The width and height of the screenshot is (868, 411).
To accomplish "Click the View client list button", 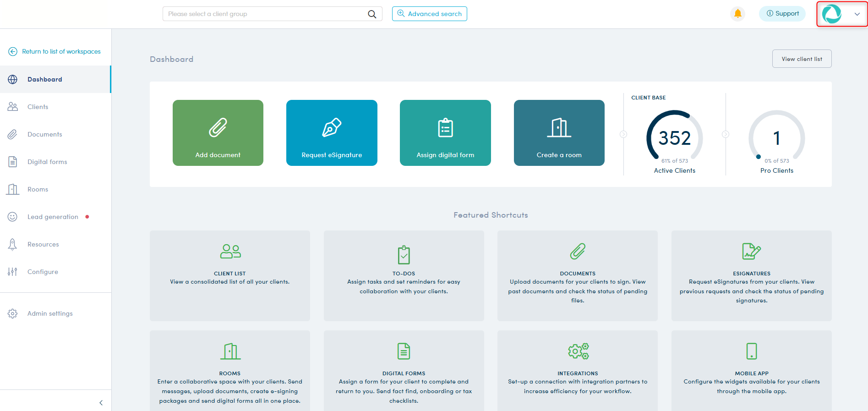I will coord(802,59).
